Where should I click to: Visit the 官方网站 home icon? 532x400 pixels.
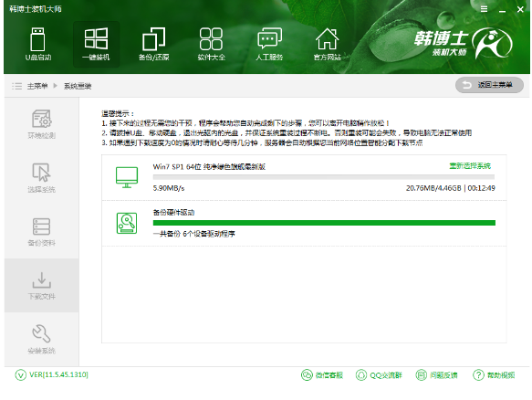point(327,45)
